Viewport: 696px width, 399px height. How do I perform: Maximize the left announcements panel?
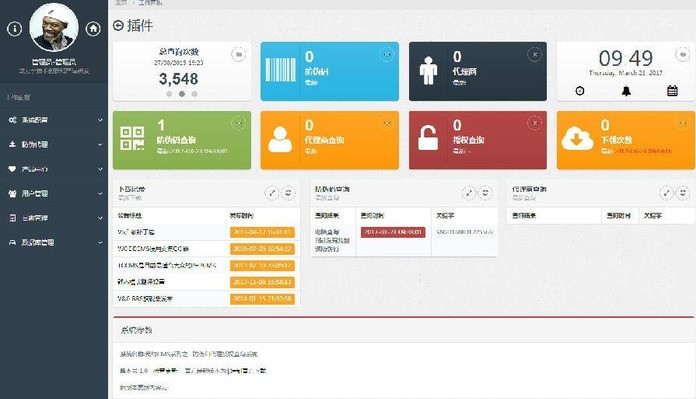point(272,193)
